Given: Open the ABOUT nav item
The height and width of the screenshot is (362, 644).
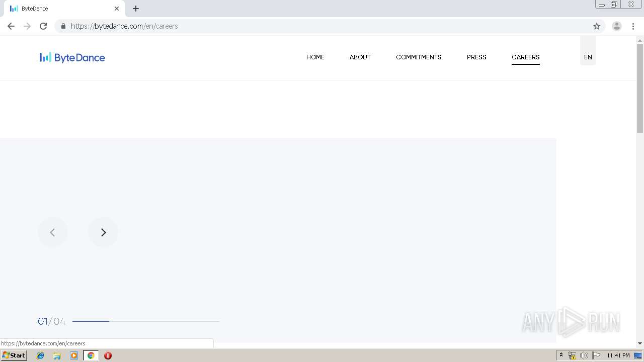Looking at the screenshot, I should click(x=360, y=57).
